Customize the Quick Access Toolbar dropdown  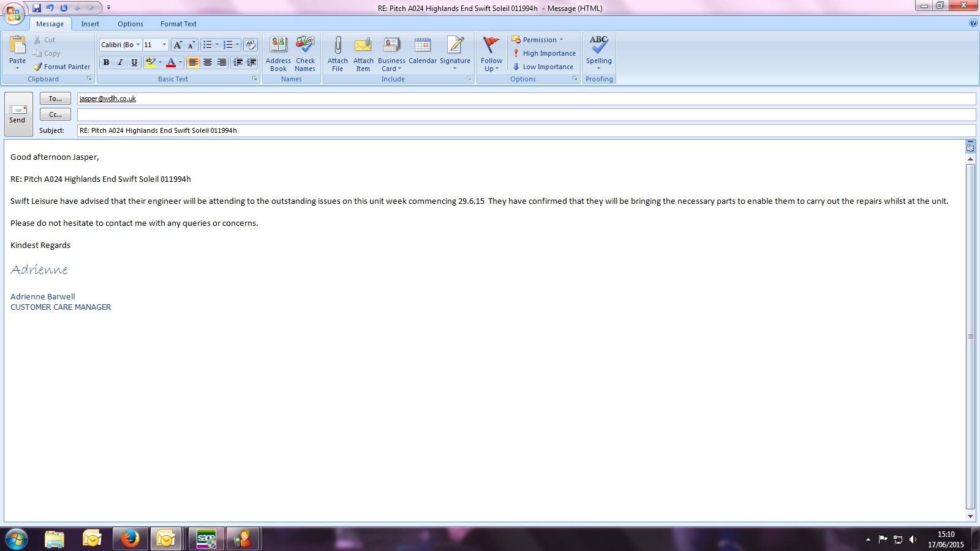pyautogui.click(x=108, y=8)
